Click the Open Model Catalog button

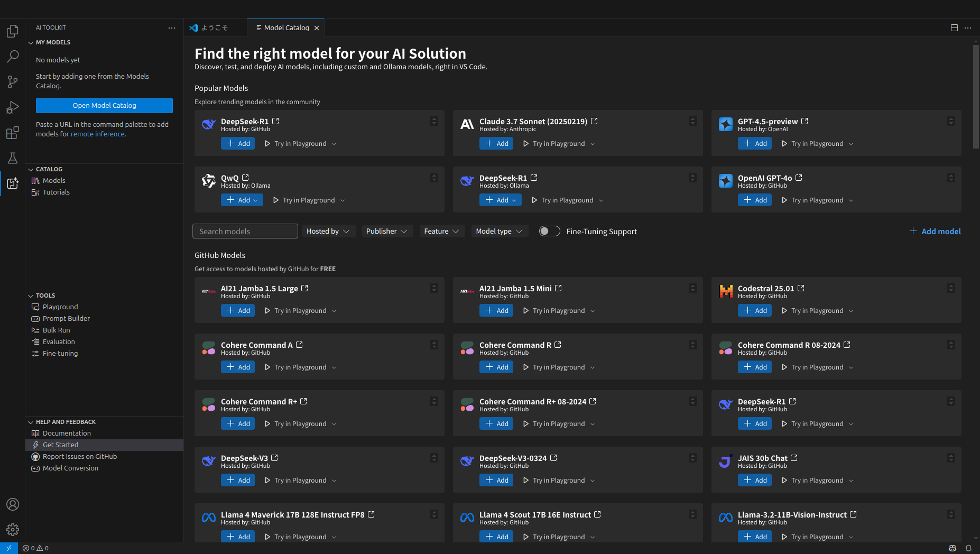pyautogui.click(x=104, y=105)
